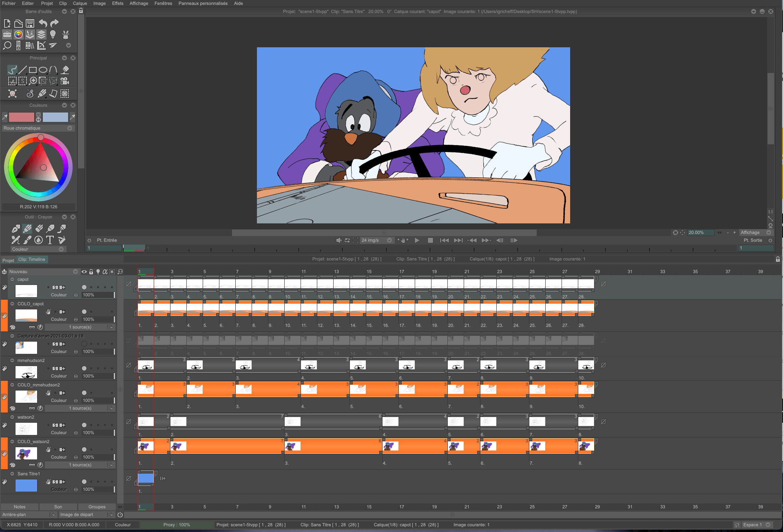This screenshot has height=532, width=783.
Task: Click the remote control icon
Action: [x=18, y=45]
